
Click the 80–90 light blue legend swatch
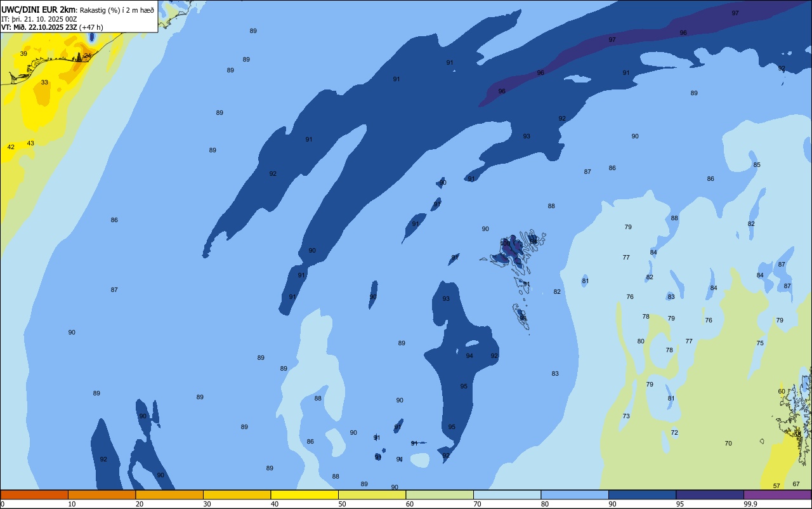(x=575, y=494)
